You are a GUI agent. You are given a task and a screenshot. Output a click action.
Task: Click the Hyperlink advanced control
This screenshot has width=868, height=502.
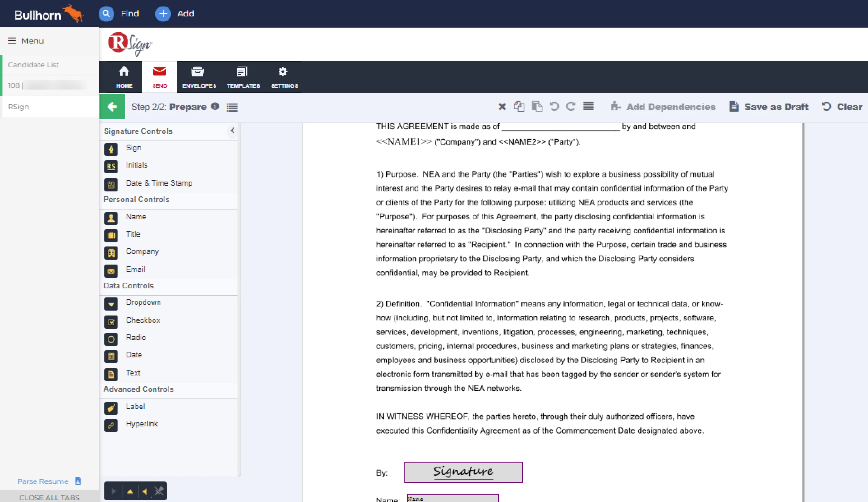point(142,424)
